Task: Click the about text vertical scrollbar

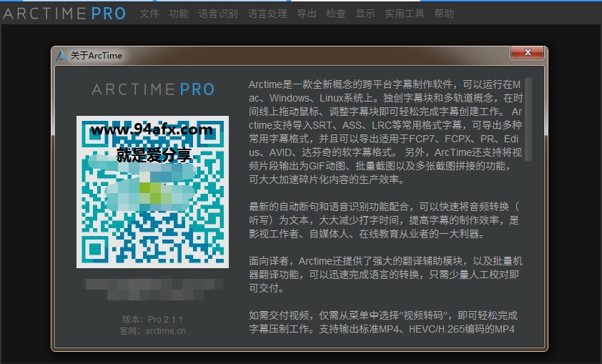Action: coord(528,119)
